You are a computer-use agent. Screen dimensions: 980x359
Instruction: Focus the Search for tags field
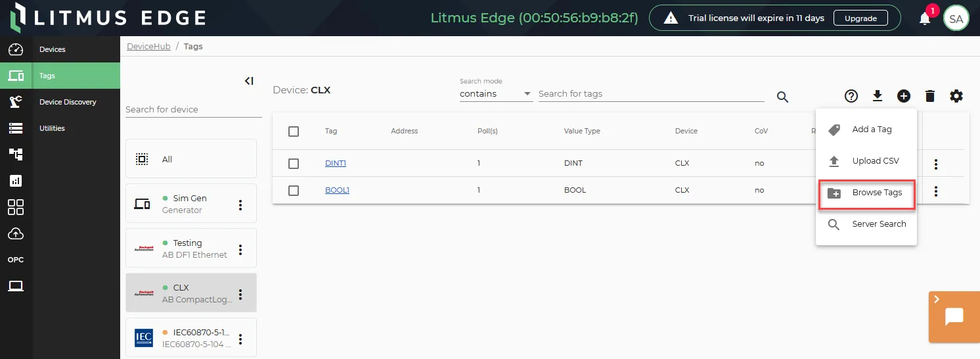tap(652, 94)
